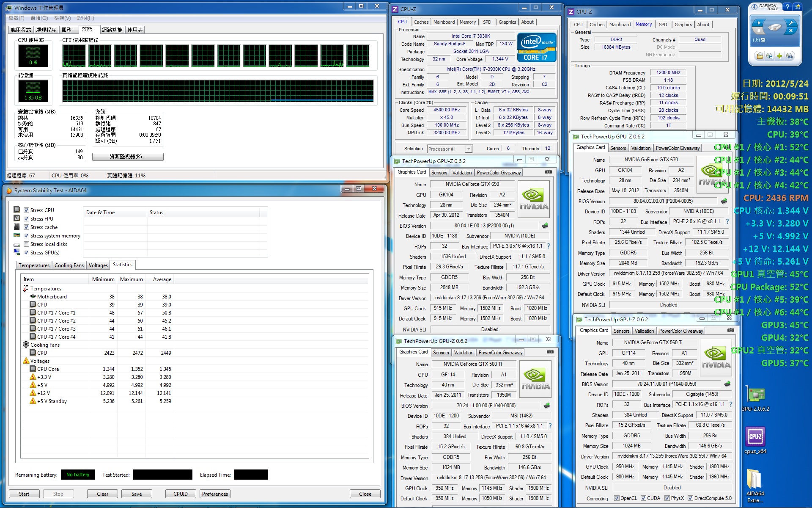Switch to Temperatures tab in AIDA64
This screenshot has height=508, width=812.
click(x=34, y=265)
